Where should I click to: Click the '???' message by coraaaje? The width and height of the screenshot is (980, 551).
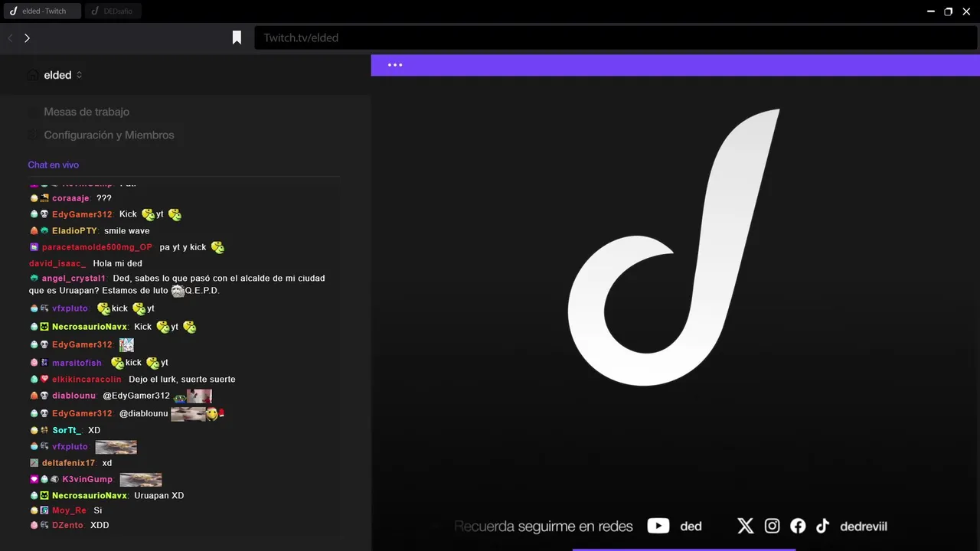104,198
